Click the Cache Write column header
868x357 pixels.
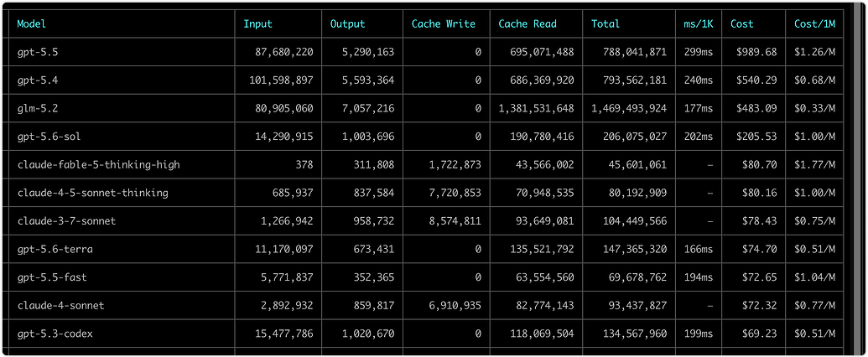point(444,23)
